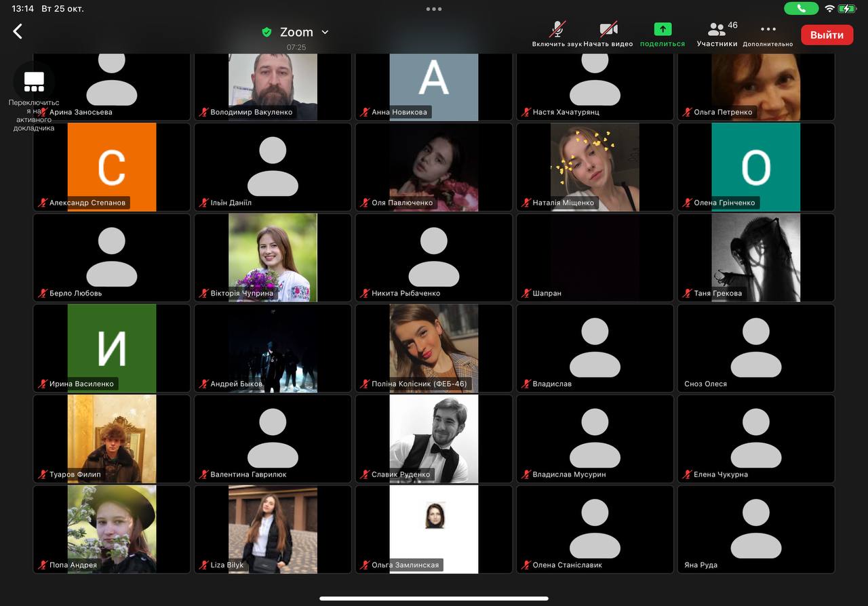This screenshot has height=606, width=868.
Task: Click the muted mic icon beside Liza Bilyk
Action: (x=203, y=565)
